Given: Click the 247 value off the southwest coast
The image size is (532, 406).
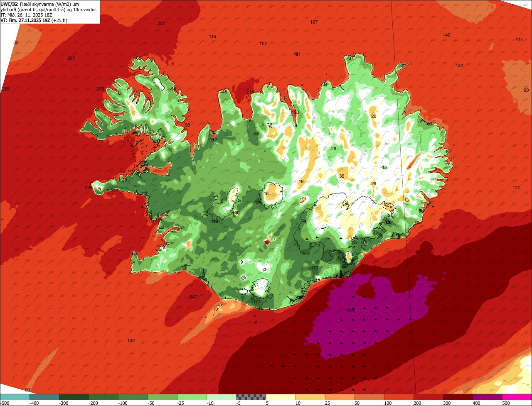Looking at the screenshot, I should [x=193, y=297].
